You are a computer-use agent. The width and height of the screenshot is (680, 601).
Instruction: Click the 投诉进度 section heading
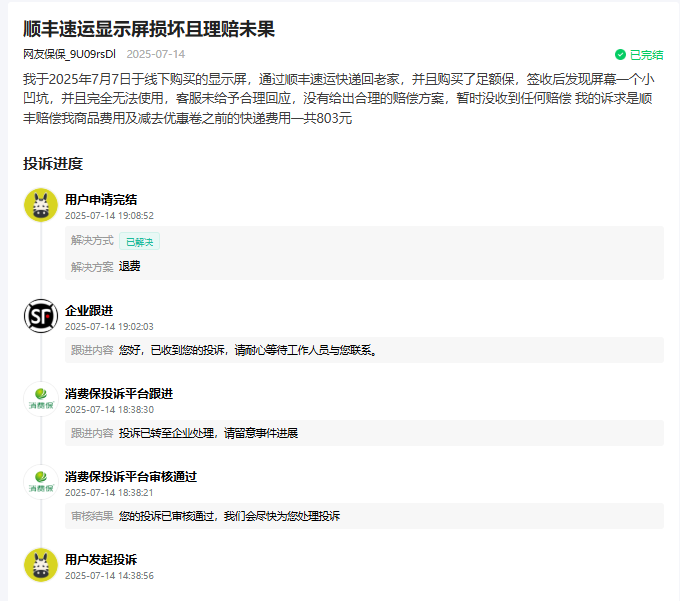click(53, 163)
